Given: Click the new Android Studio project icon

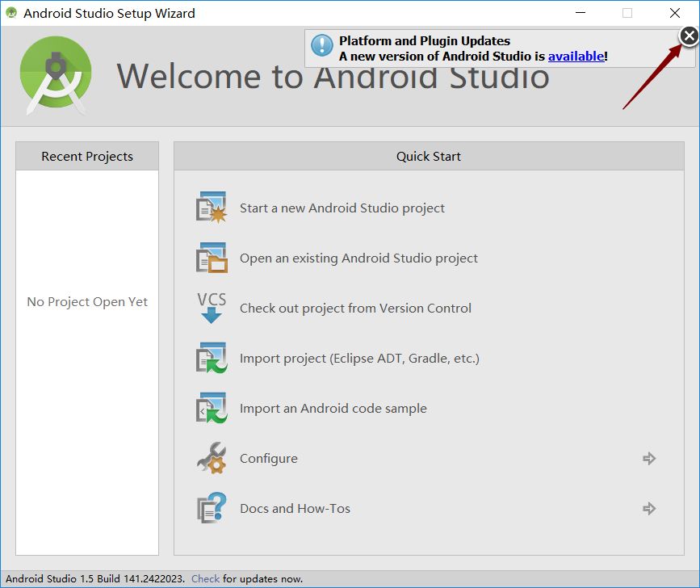Looking at the screenshot, I should pyautogui.click(x=212, y=208).
